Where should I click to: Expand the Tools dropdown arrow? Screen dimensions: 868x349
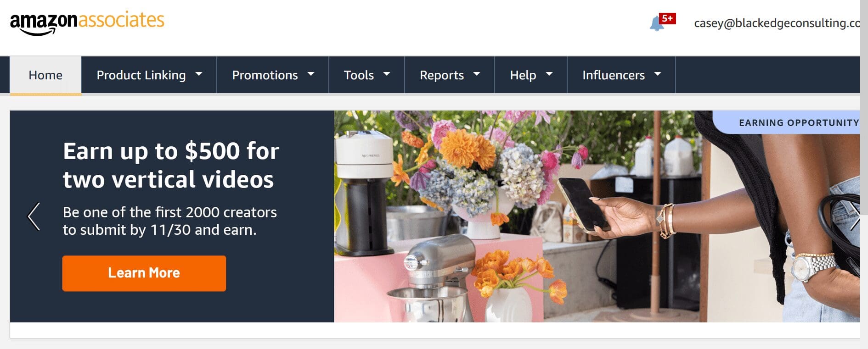387,73
